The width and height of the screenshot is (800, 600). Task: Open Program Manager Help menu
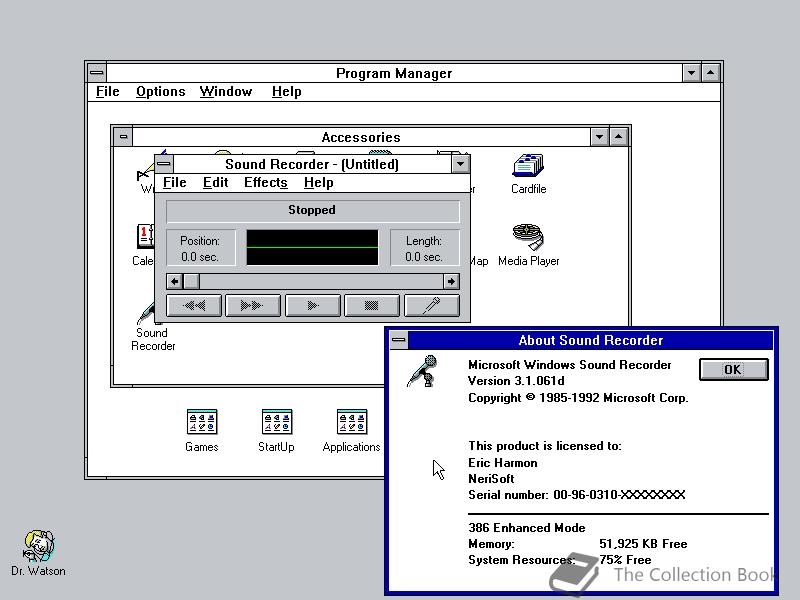click(286, 92)
